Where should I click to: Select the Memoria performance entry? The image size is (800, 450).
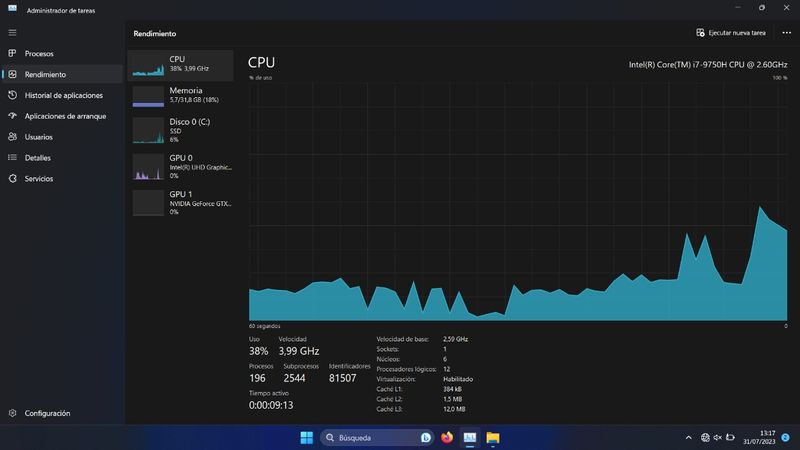click(181, 96)
